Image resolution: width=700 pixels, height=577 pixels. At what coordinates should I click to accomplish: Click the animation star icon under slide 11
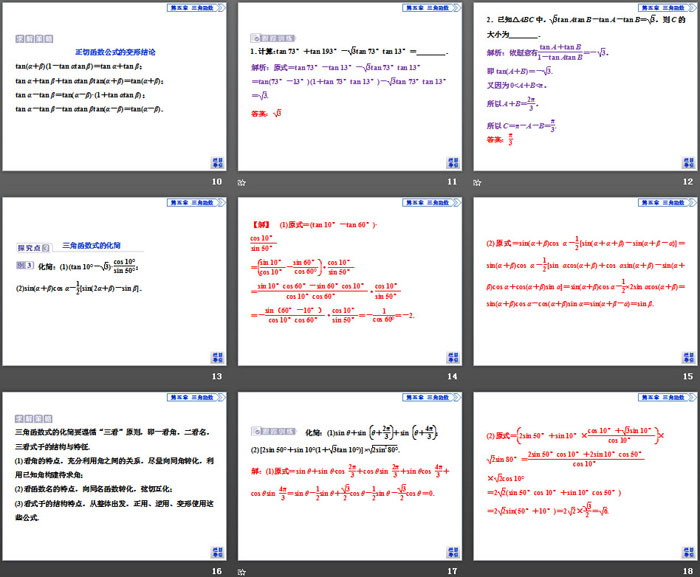(242, 182)
